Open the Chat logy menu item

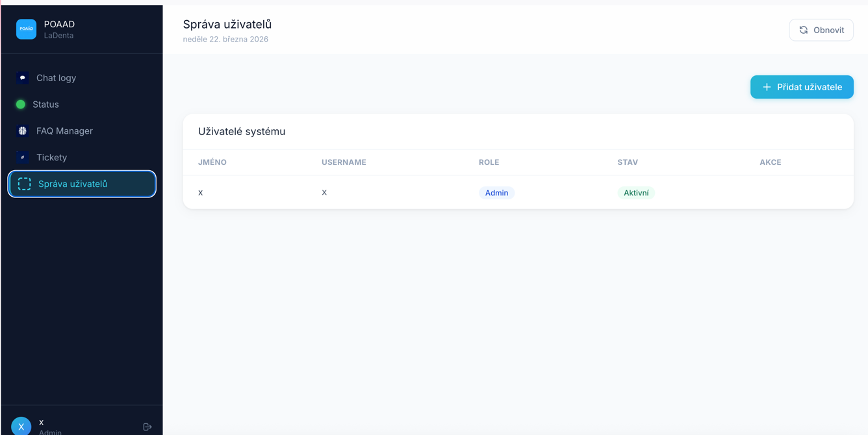[x=56, y=78]
